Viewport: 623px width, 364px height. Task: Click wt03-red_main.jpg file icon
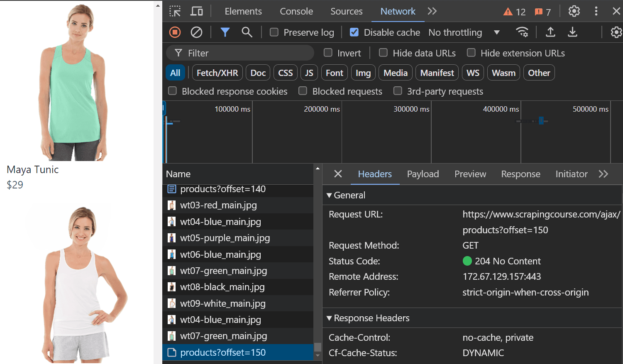click(171, 205)
